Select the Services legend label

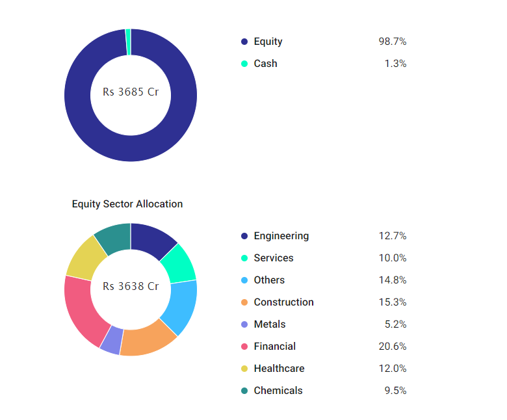click(273, 258)
